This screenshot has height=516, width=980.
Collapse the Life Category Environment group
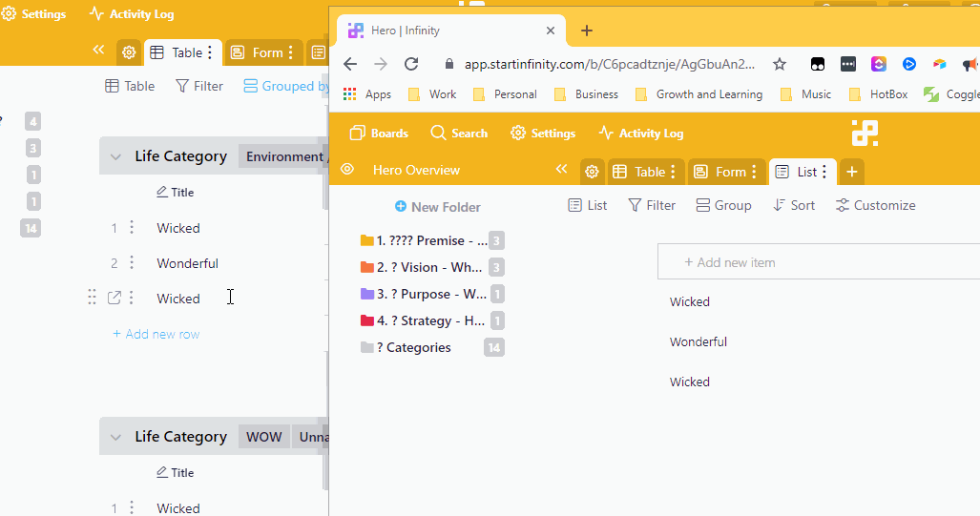pyautogui.click(x=115, y=156)
